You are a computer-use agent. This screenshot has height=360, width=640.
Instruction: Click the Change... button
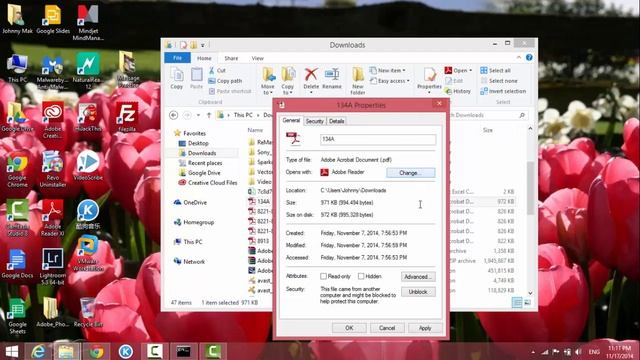[411, 173]
